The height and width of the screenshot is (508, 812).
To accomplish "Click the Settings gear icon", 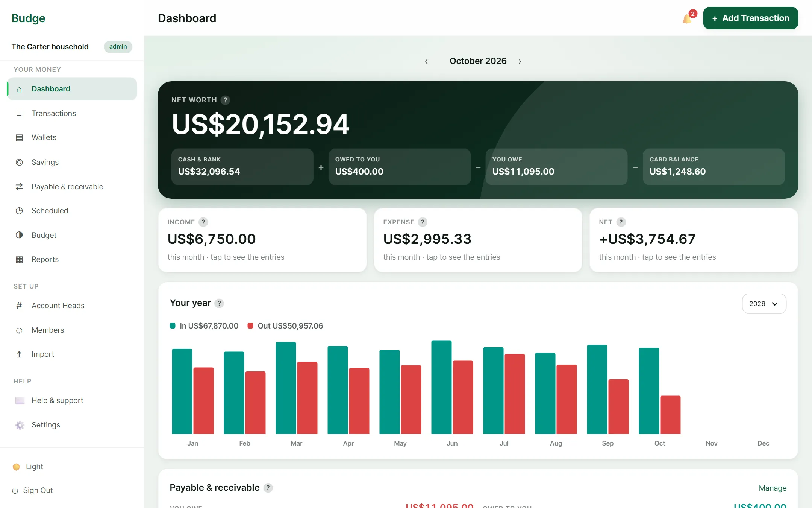I will coord(20,425).
